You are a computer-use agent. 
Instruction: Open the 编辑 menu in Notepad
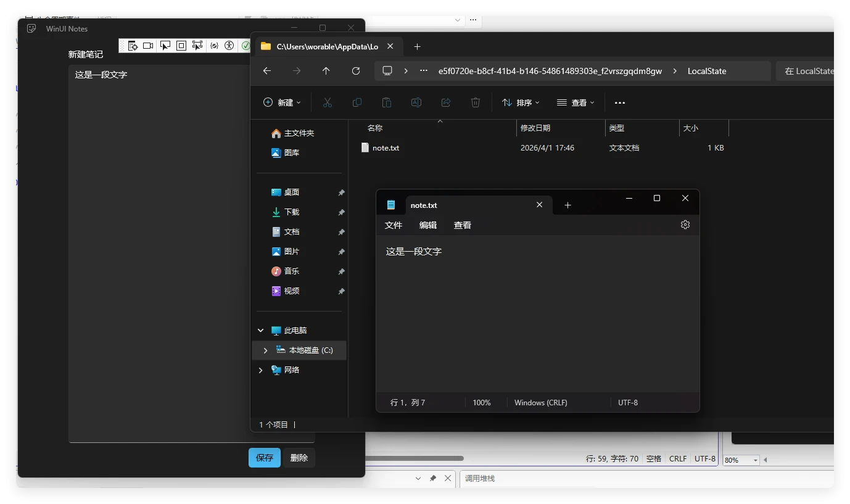(x=427, y=225)
